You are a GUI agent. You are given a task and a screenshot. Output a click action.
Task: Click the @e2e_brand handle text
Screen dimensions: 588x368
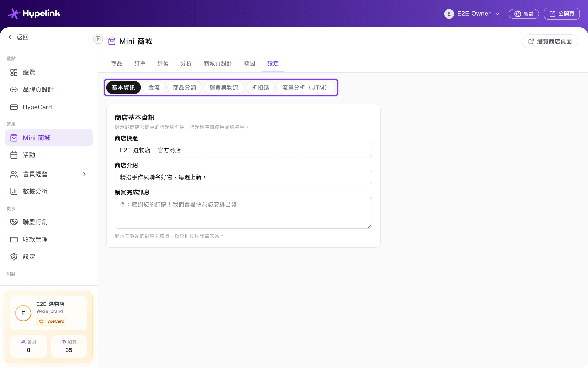click(50, 311)
